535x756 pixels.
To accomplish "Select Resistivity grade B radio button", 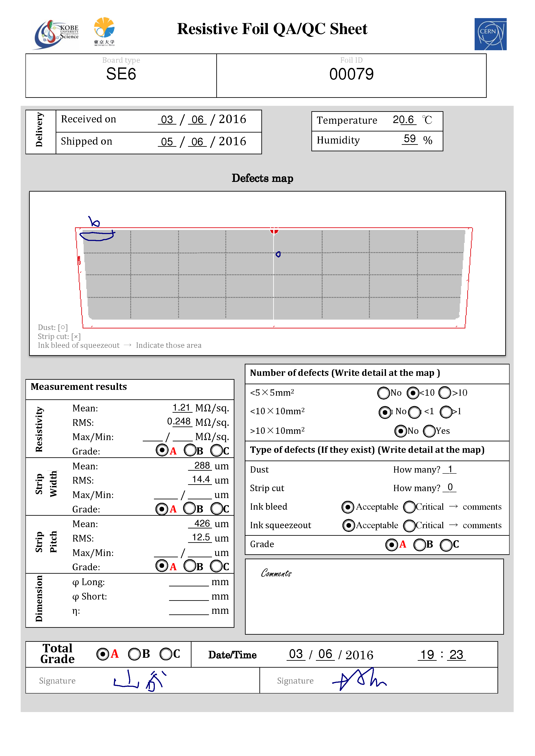I will point(190,450).
